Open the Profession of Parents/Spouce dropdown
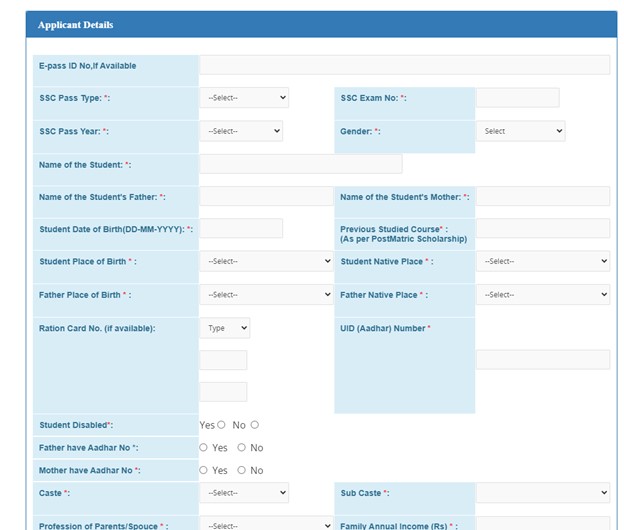The image size is (624, 530). [x=266, y=524]
